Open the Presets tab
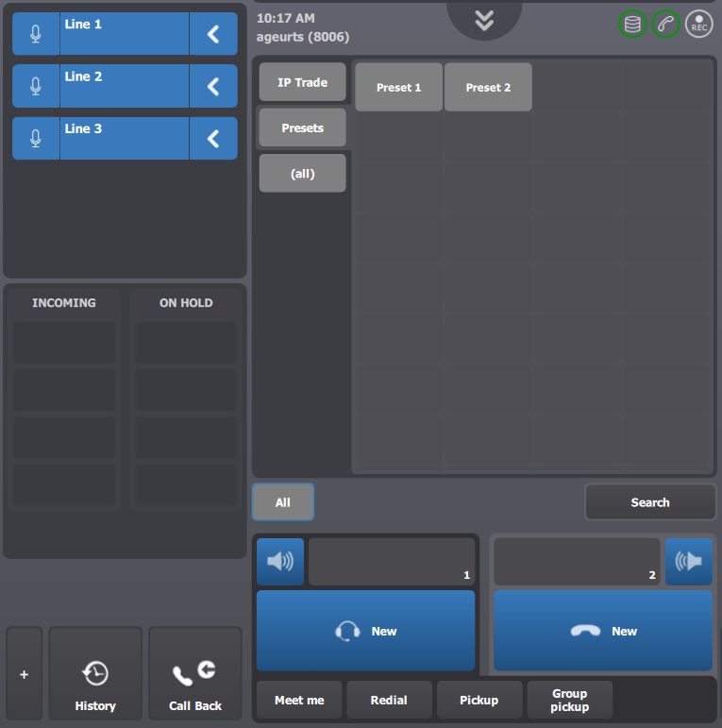 point(303,127)
